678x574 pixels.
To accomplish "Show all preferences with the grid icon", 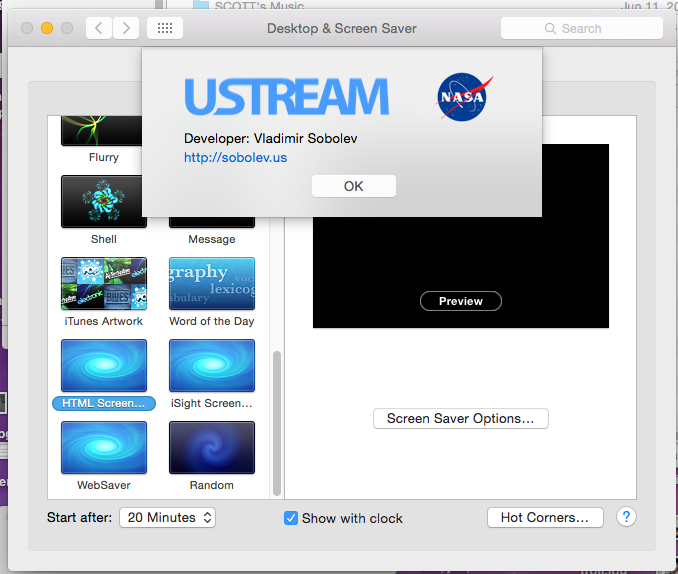I will [x=165, y=29].
